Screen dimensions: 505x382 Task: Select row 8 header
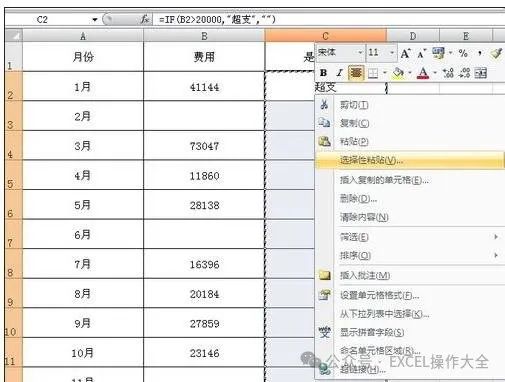point(14,263)
